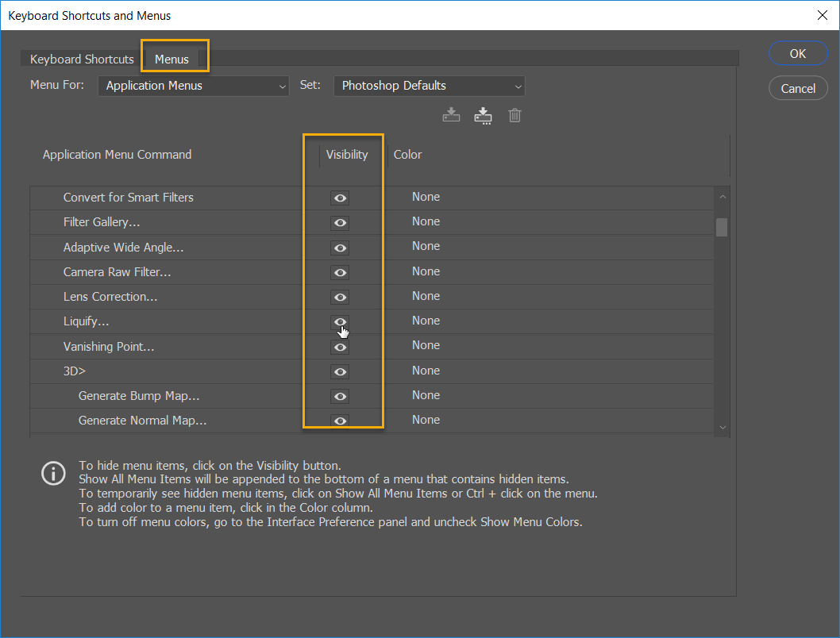Toggle the eye for Vanishing Point
840x638 pixels.
[340, 347]
